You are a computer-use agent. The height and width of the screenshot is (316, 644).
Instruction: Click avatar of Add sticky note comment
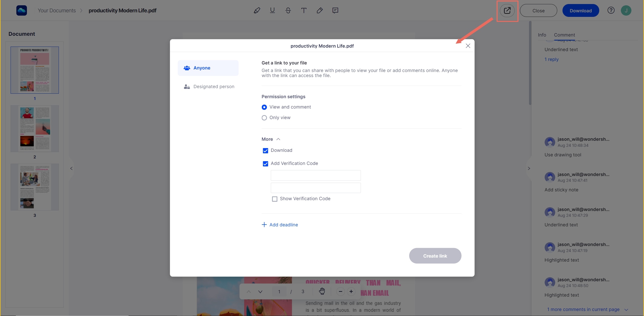550,177
